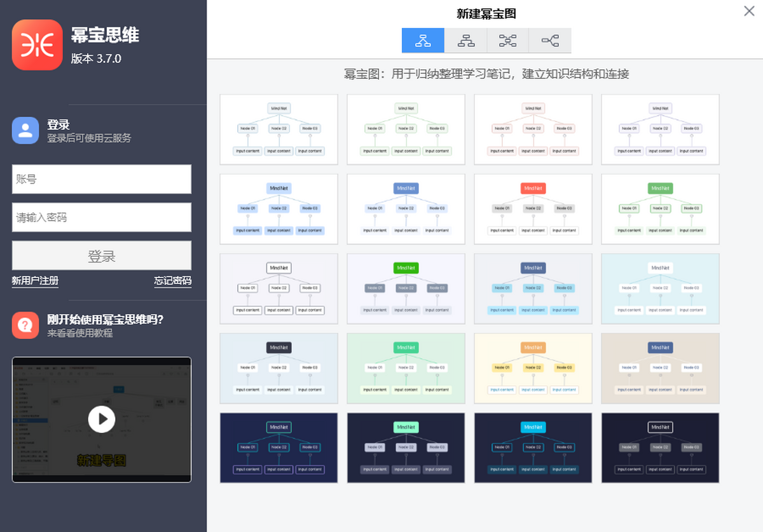Choose the light green background template
763x532 pixels.
(x=406, y=368)
